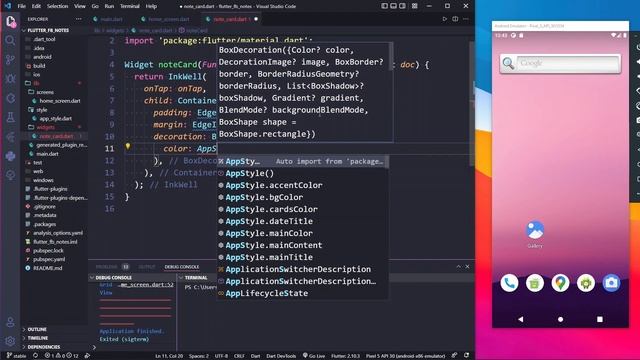The height and width of the screenshot is (360, 640).
Task: Click Dart DevTools in status bar
Action: point(281,356)
